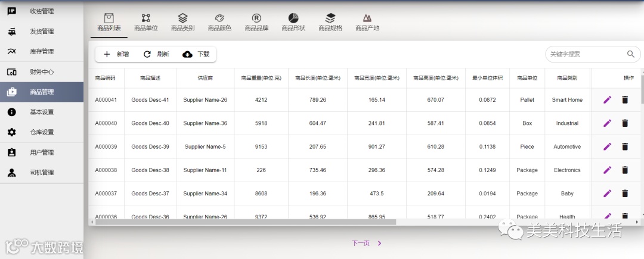Switch to the 商品单位 tab
This screenshot has height=259, width=644.
[146, 23]
